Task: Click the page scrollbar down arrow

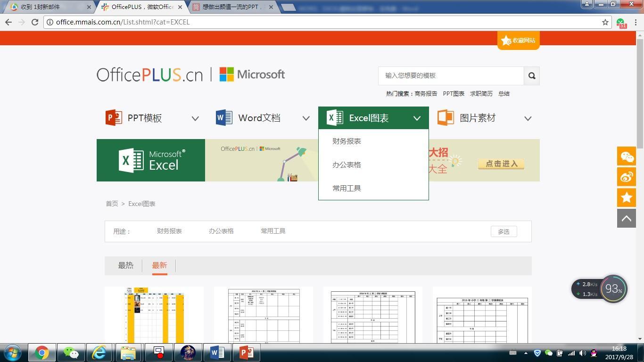Action: (x=640, y=338)
